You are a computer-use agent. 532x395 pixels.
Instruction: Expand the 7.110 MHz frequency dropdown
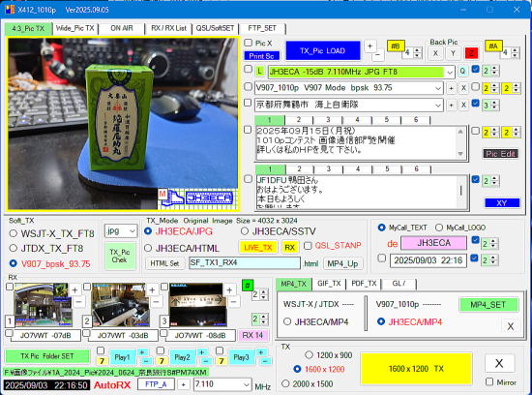246,385
